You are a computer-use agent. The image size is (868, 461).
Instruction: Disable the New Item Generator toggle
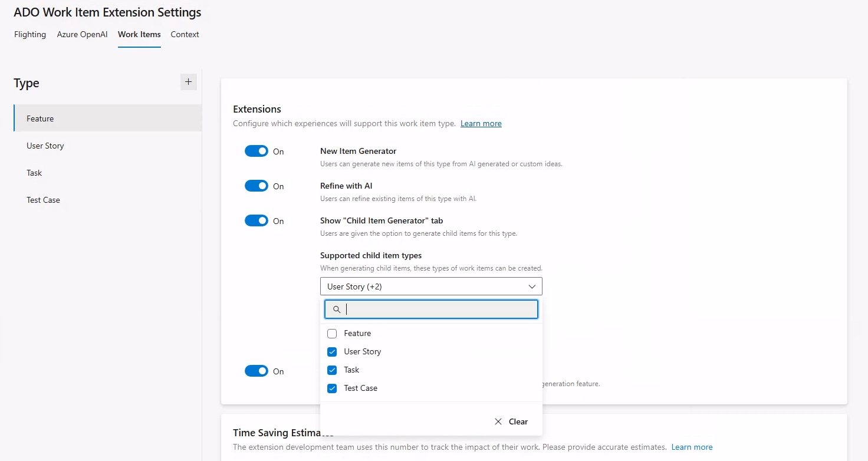coord(257,151)
